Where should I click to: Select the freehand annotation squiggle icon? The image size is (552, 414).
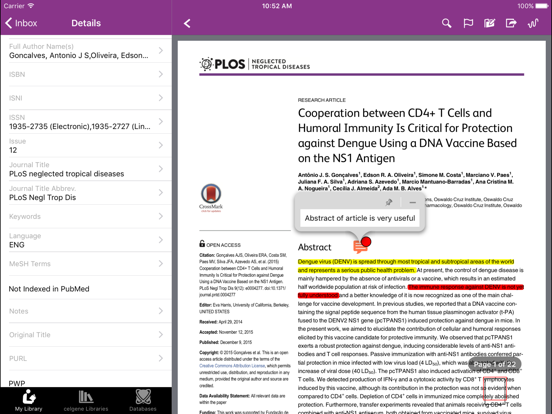(x=533, y=23)
